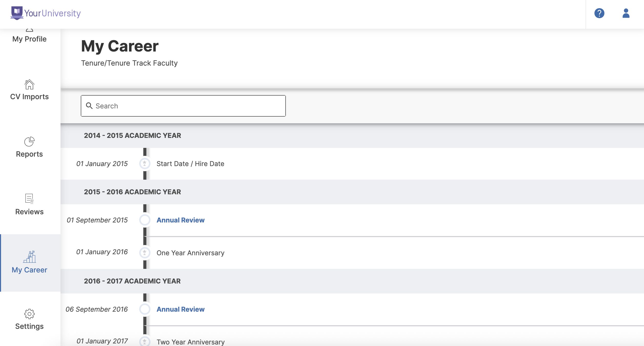Click the '01 January 2016' date
644x346 pixels.
click(102, 252)
